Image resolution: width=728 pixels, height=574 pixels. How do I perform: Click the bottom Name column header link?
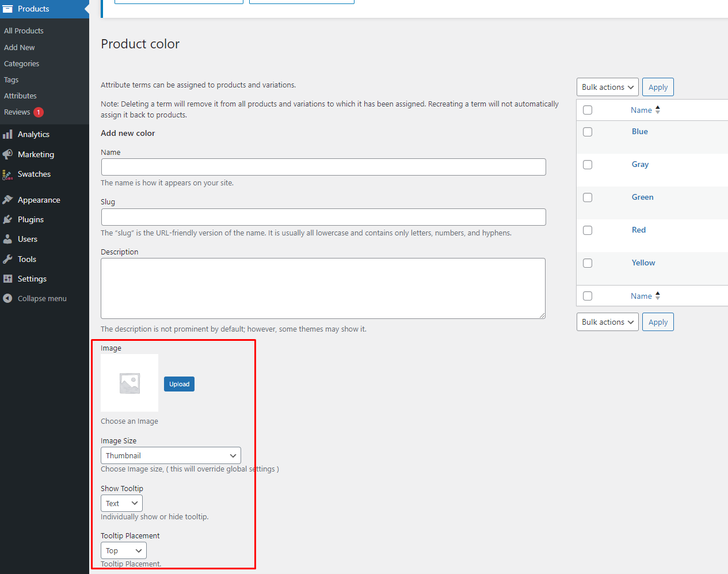coord(641,296)
